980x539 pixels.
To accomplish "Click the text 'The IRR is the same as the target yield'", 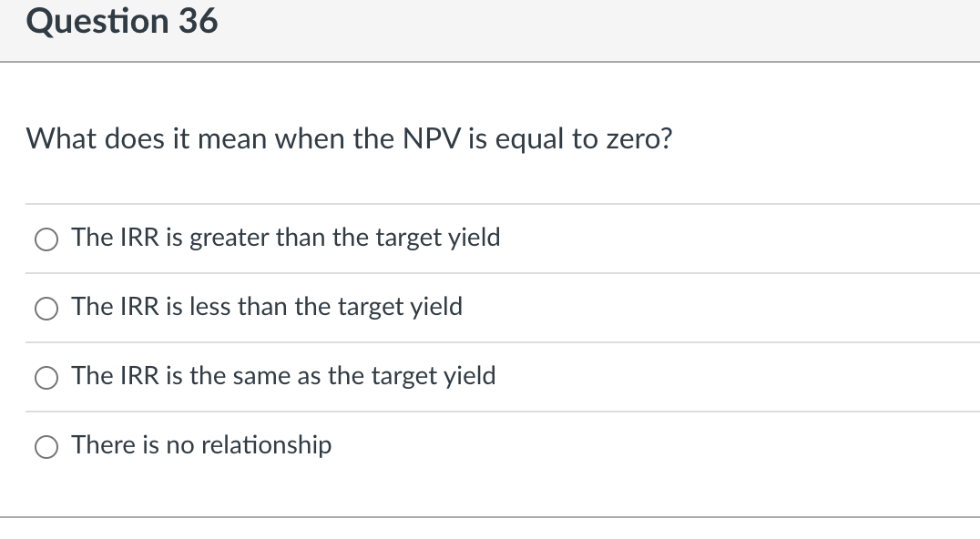I will [284, 376].
